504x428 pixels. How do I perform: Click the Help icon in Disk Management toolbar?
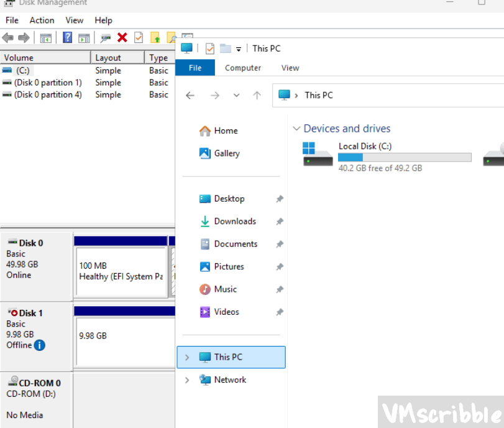coord(67,38)
